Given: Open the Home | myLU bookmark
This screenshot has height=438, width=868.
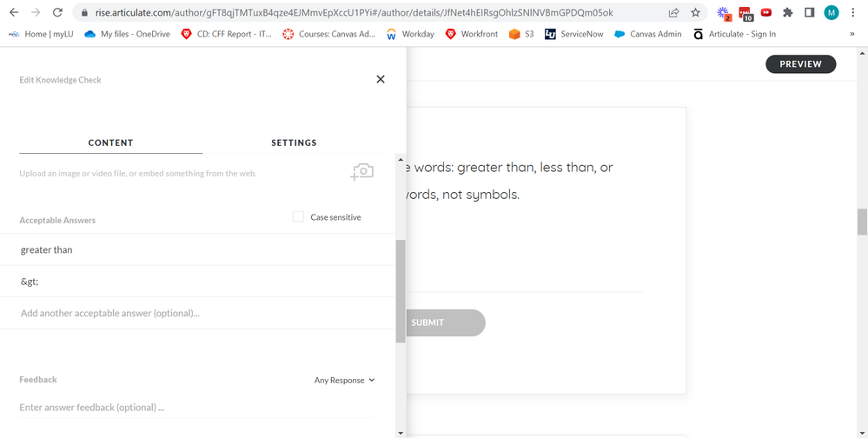Looking at the screenshot, I should [x=41, y=34].
